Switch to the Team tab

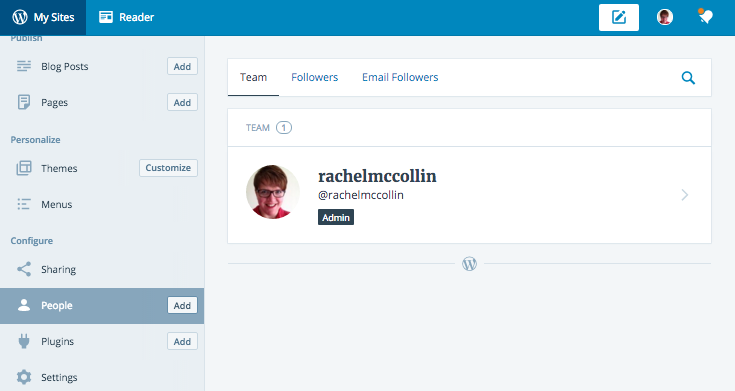(253, 77)
